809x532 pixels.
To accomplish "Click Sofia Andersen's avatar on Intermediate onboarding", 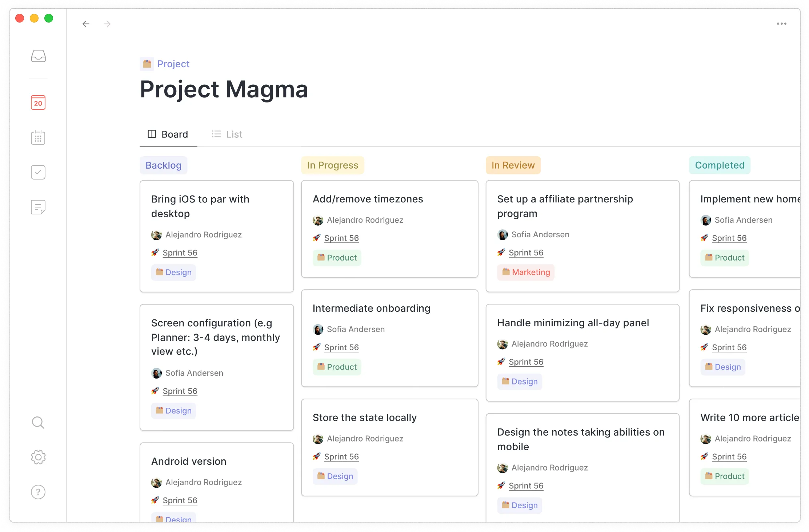I will point(318,329).
